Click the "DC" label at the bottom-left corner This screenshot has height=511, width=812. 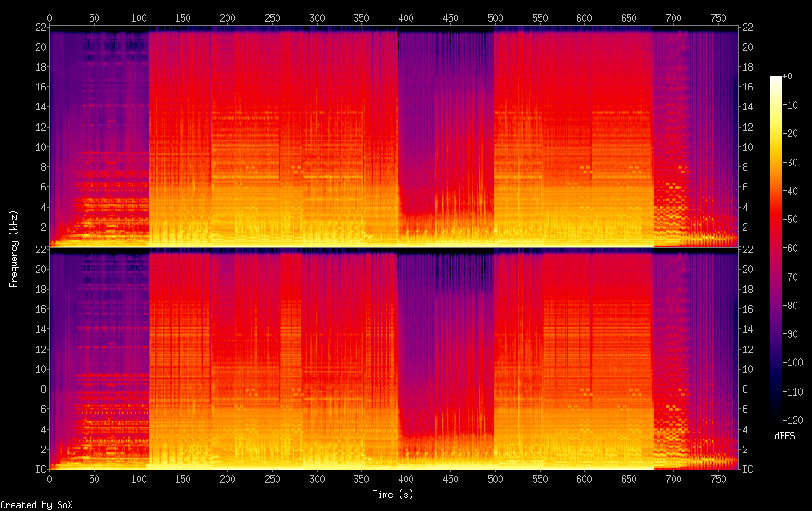click(39, 470)
